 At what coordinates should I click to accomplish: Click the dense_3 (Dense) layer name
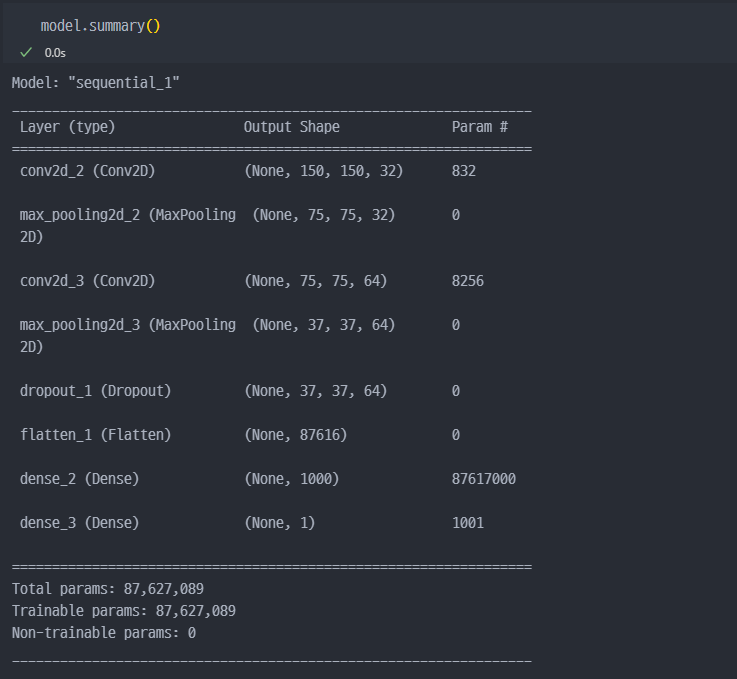[x=79, y=523]
